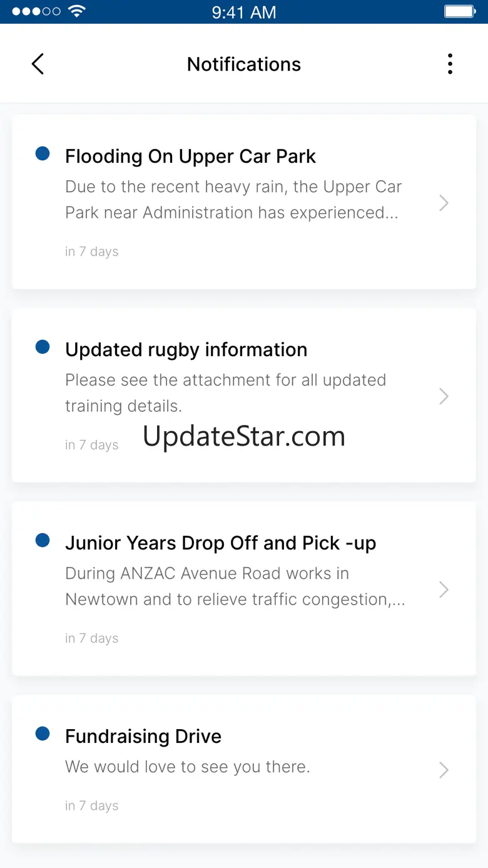Open the Updated rugby information title
The height and width of the screenshot is (868, 488).
pyautogui.click(x=186, y=350)
